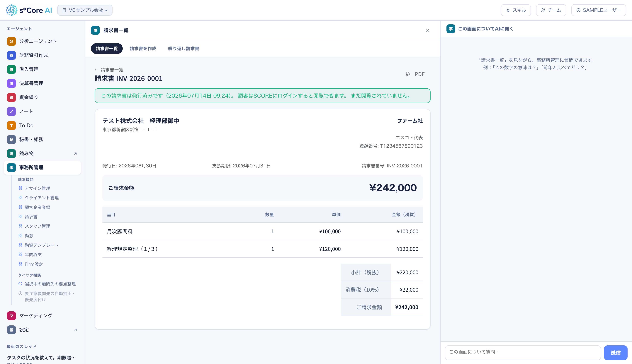This screenshot has width=632, height=364.
Task: Click the external arrow next to 読み物
Action: (75, 154)
